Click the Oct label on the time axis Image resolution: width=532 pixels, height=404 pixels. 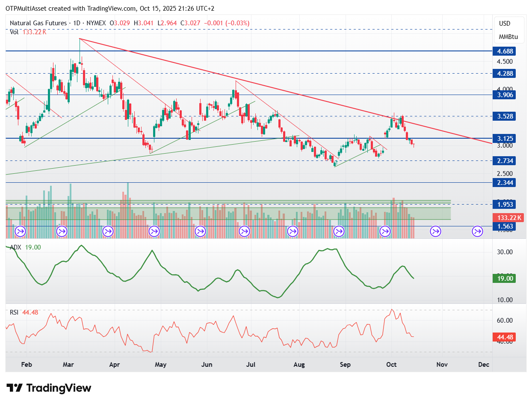pyautogui.click(x=391, y=365)
